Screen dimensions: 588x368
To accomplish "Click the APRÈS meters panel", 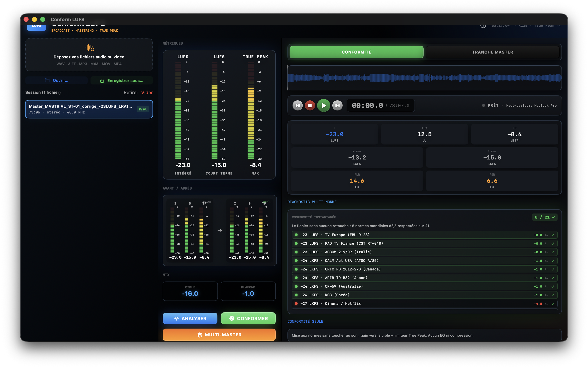I will (249, 230).
